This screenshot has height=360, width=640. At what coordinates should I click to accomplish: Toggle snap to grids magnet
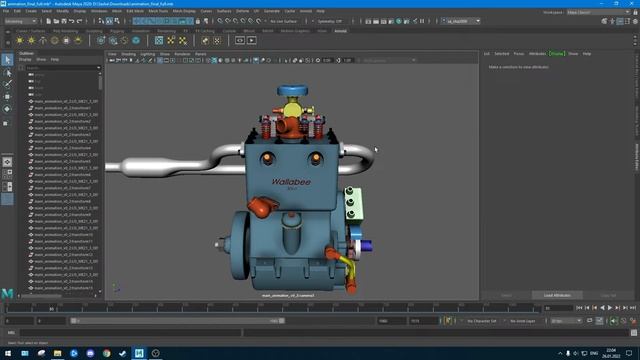[x=220, y=21]
